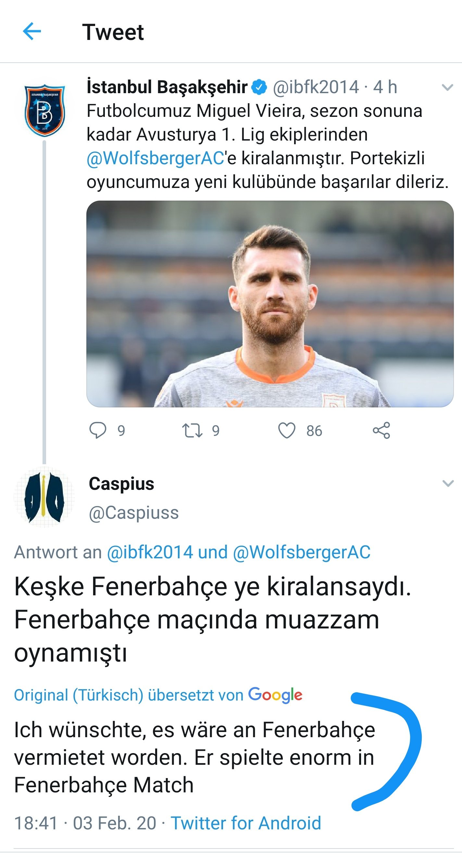This screenshot has width=462, height=868.
Task: Select the Caspius display name
Action: [x=121, y=484]
